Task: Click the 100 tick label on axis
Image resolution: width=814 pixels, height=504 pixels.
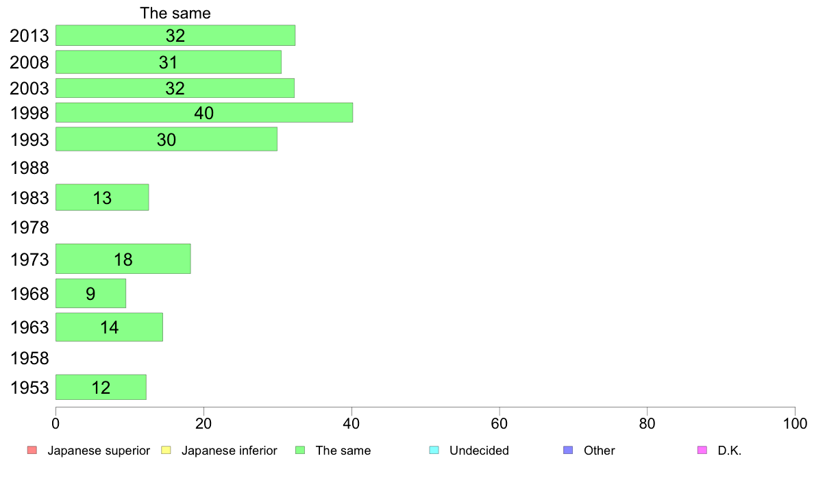Action: coord(795,424)
